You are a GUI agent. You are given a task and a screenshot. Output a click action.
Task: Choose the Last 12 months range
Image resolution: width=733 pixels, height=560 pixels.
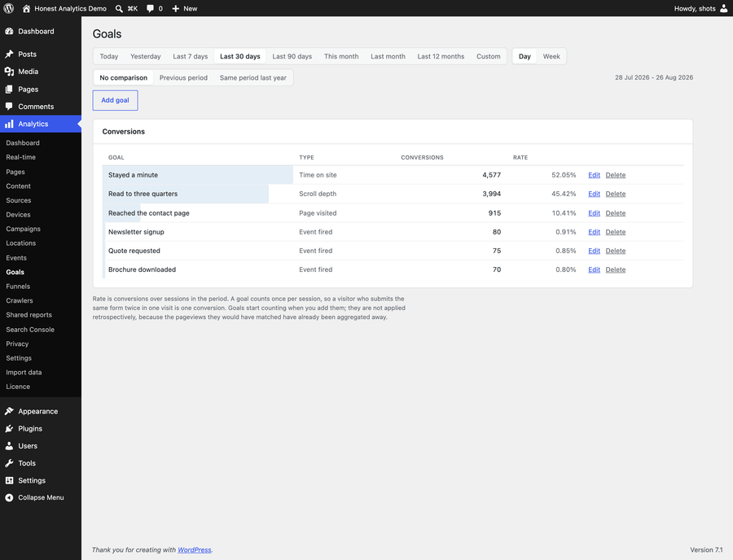(441, 56)
